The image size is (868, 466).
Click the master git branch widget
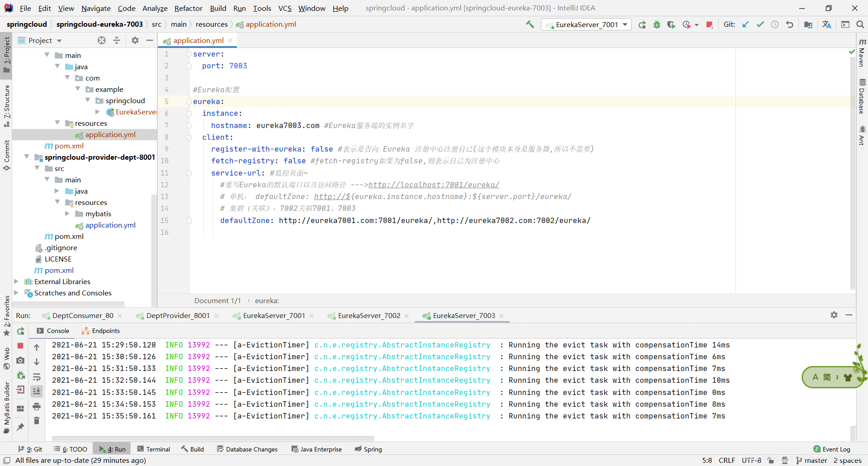click(x=811, y=460)
